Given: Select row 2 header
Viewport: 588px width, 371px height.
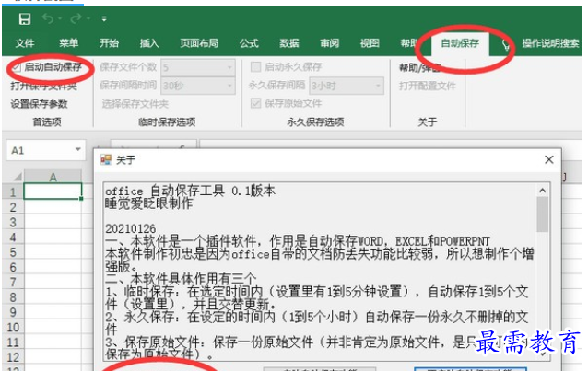Looking at the screenshot, I should pyautogui.click(x=13, y=207).
